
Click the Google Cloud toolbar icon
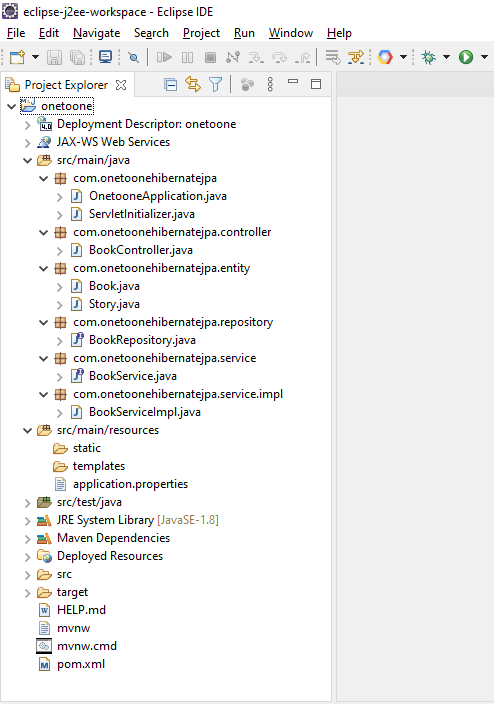coord(385,57)
